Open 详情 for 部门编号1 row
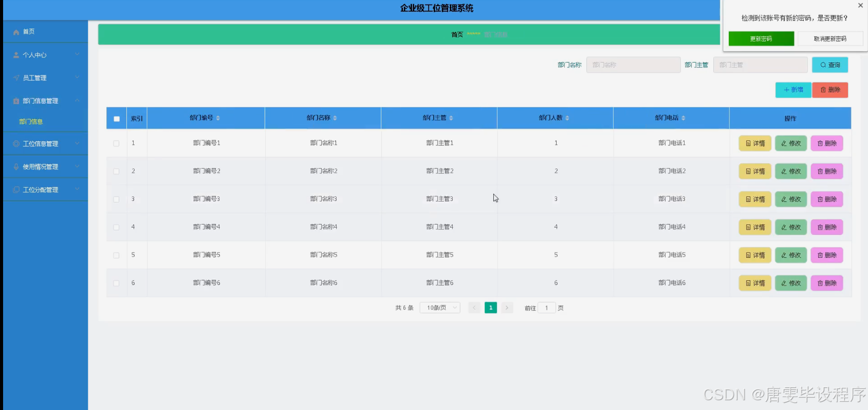 [755, 143]
